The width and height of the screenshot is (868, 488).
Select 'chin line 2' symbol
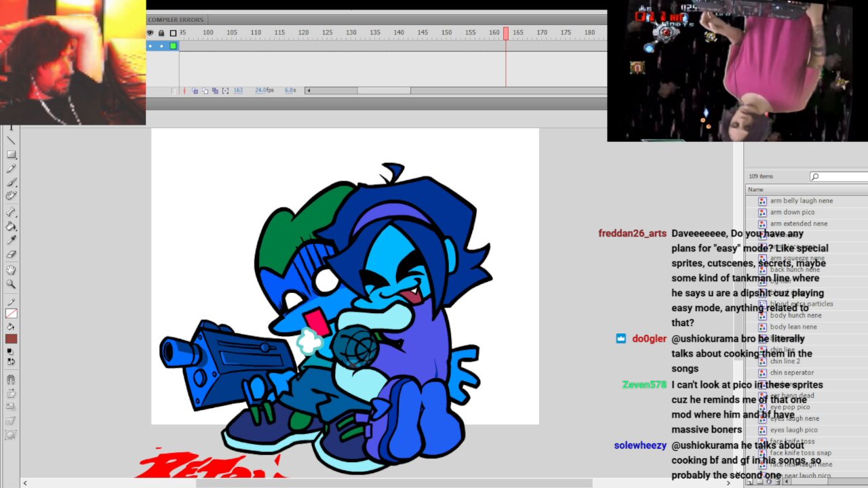[785, 361]
